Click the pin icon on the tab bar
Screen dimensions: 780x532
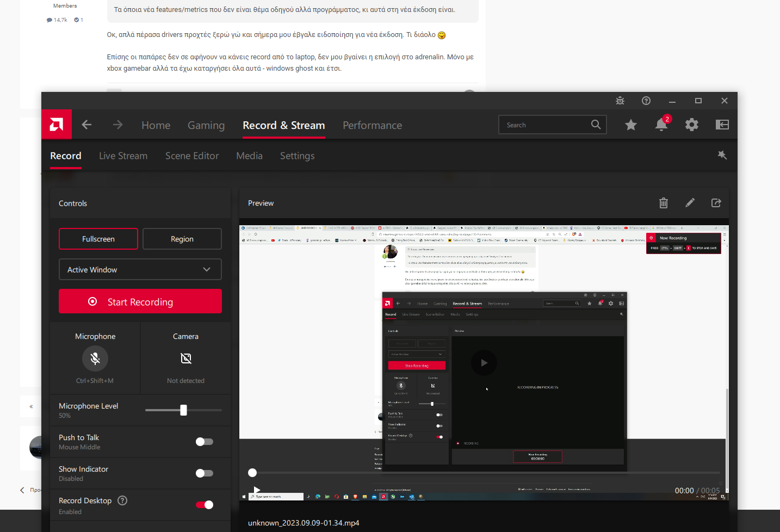point(722,155)
